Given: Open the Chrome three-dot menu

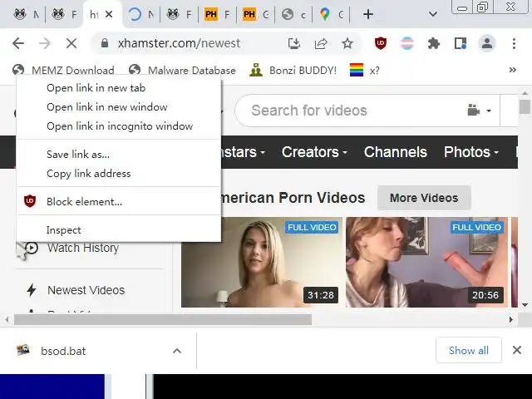Looking at the screenshot, I should pyautogui.click(x=514, y=43).
